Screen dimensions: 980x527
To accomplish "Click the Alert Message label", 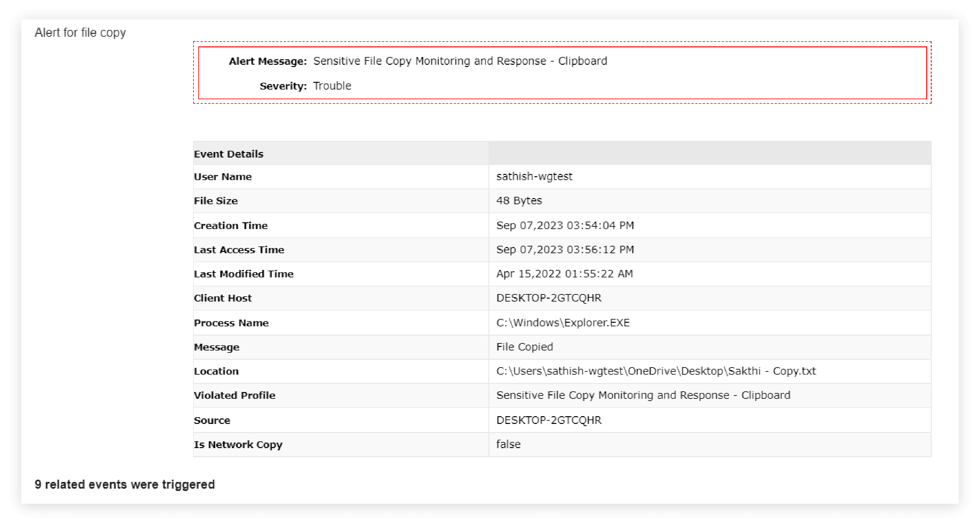I will [268, 61].
